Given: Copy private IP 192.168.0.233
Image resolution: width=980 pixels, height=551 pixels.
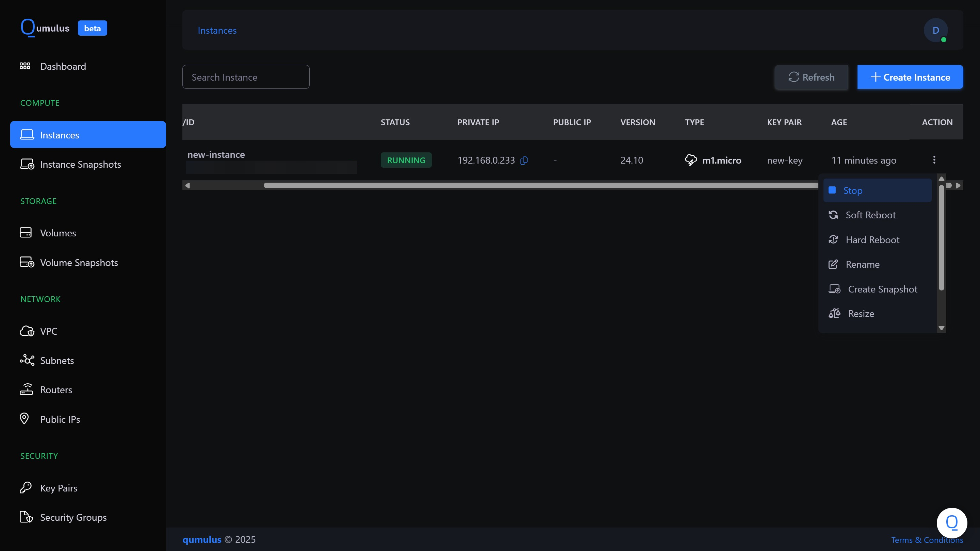Looking at the screenshot, I should click(x=524, y=160).
